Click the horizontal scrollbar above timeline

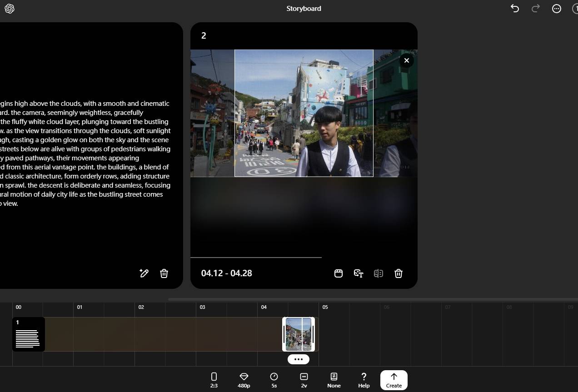(x=373, y=299)
